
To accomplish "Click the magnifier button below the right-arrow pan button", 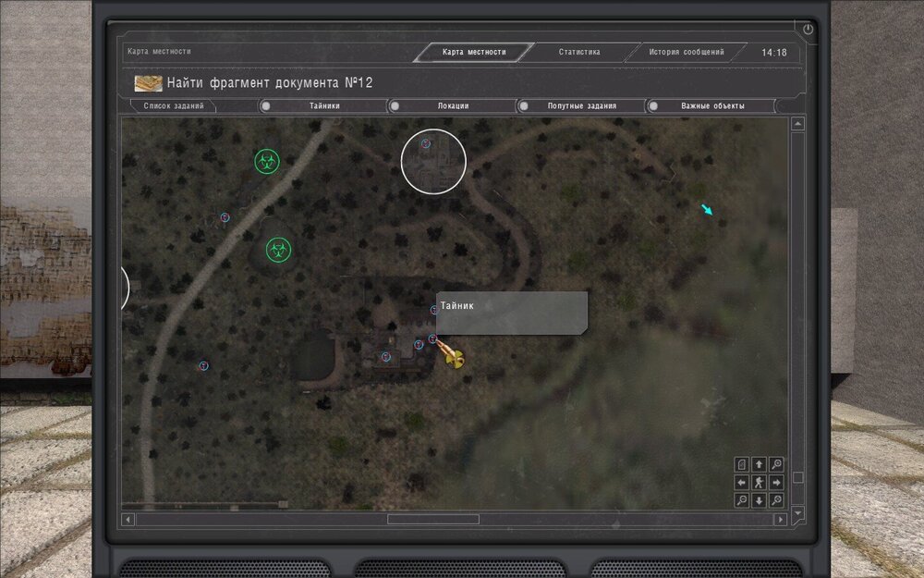I will coord(777,500).
